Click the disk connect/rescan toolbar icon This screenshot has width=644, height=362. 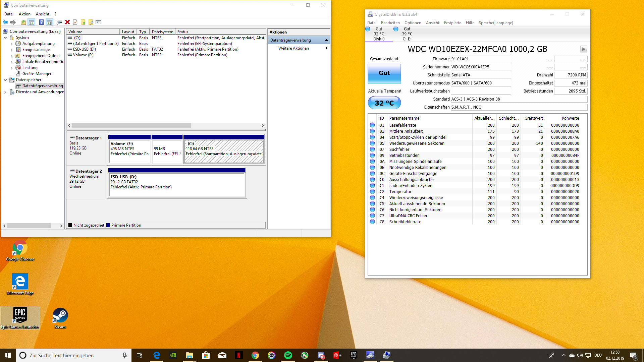click(x=59, y=22)
